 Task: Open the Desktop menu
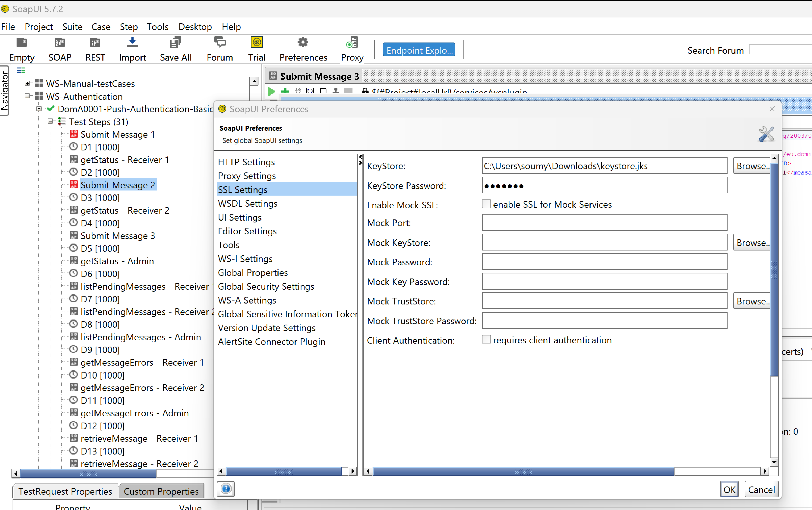coord(195,27)
